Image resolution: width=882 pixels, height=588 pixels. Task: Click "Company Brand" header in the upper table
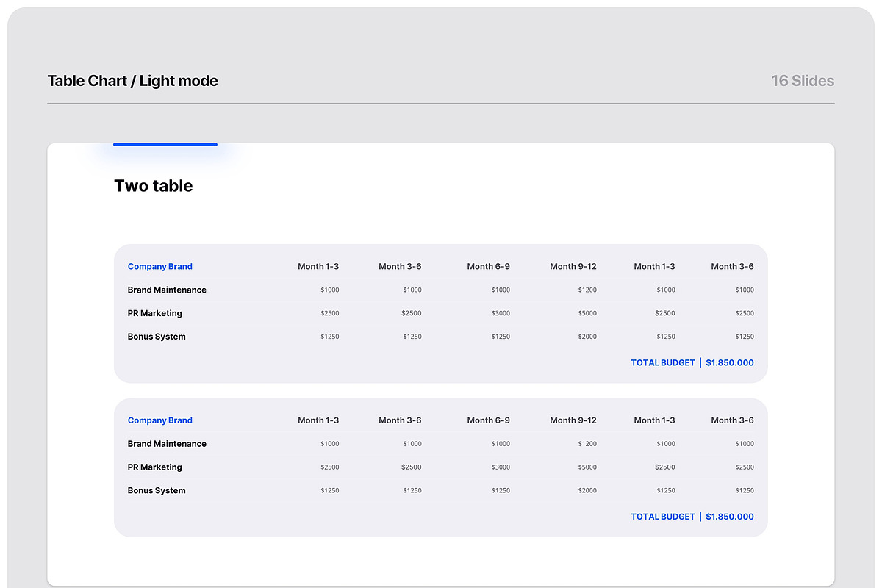click(160, 267)
